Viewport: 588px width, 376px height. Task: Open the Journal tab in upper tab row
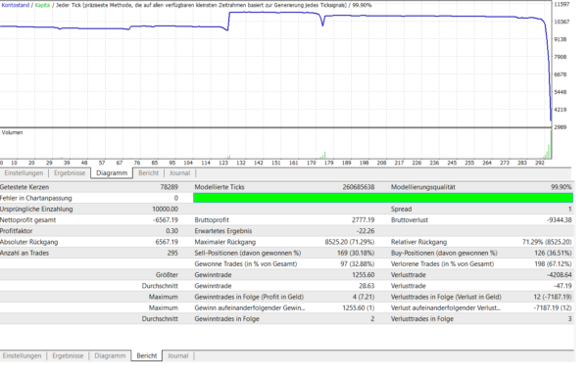[x=179, y=173]
